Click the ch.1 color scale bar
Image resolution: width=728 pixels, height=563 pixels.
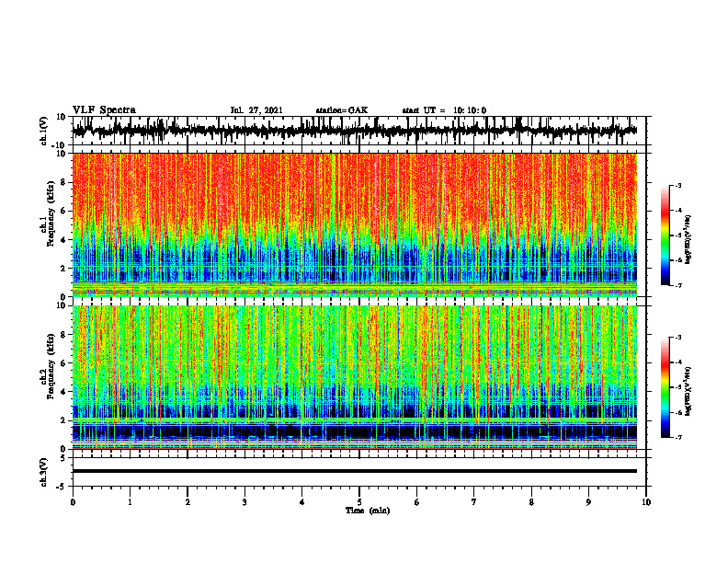click(665, 236)
